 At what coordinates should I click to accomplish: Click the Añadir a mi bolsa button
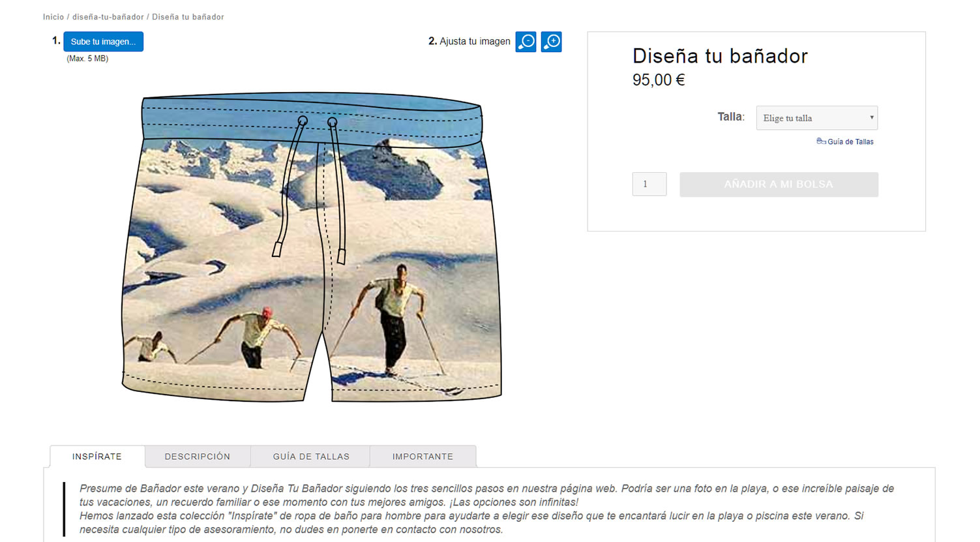[779, 185]
